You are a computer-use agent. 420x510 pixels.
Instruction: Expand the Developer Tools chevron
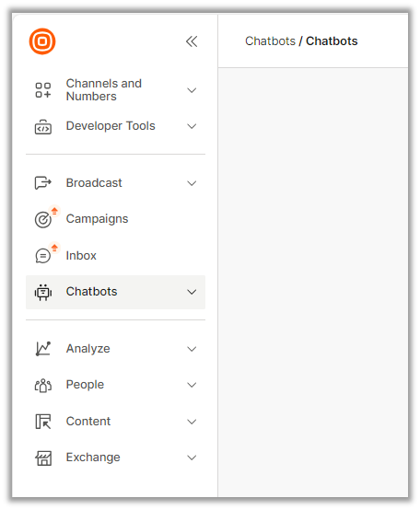pos(192,126)
